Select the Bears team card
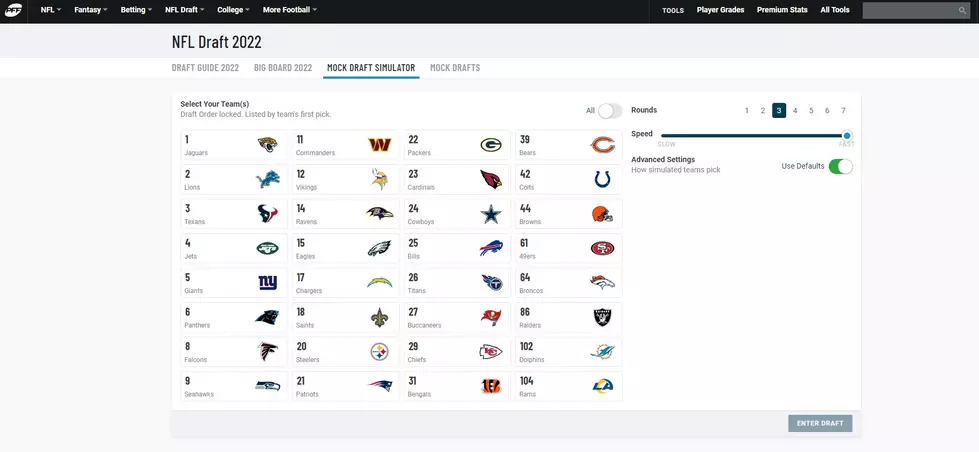 [568, 145]
